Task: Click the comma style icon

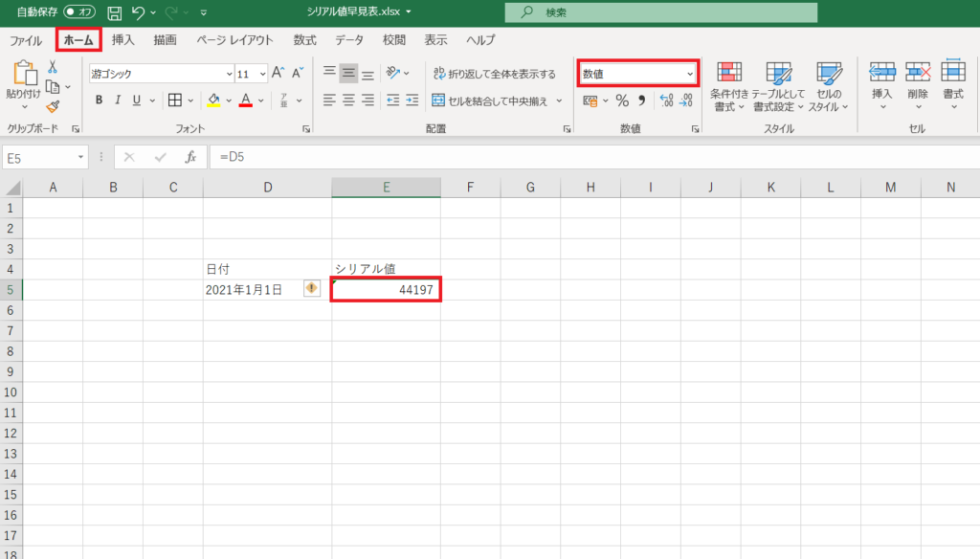Action: click(642, 101)
